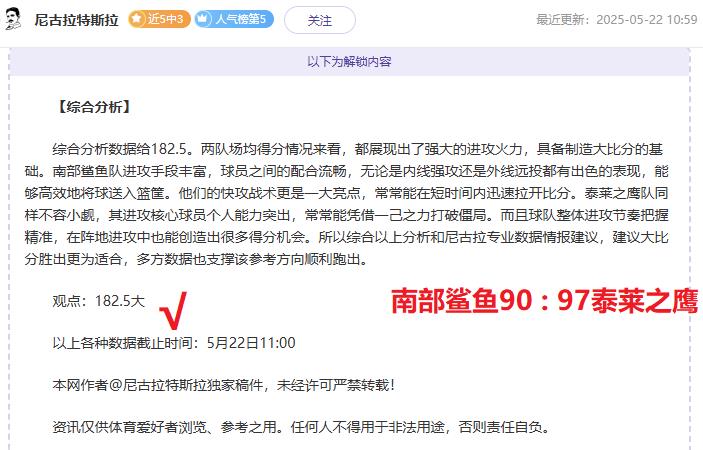
Task: Select the blue 人气榜第5 badge
Action: click(x=234, y=19)
